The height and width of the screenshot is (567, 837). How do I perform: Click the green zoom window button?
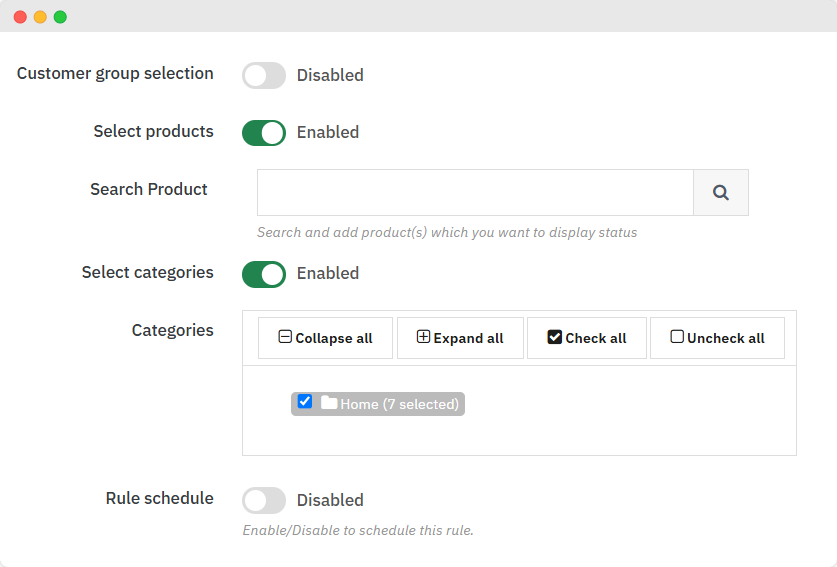pos(60,17)
